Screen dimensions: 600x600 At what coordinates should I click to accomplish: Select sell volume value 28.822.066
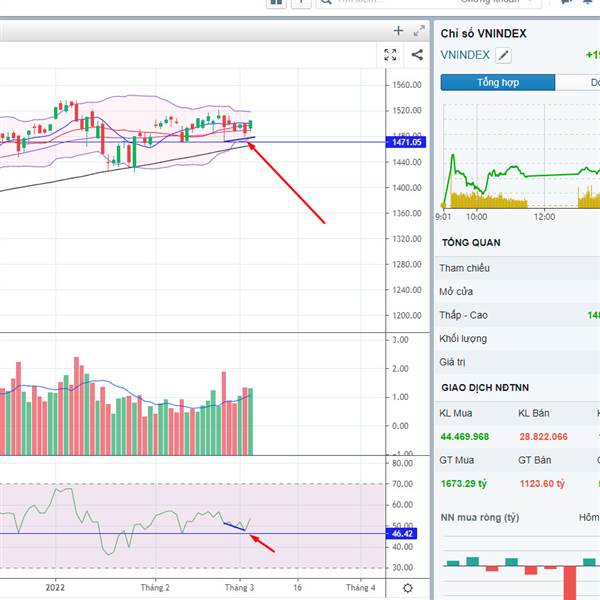(543, 437)
